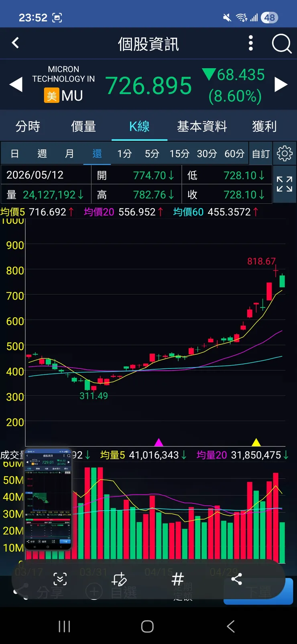Tap the 726.895 current price
This screenshot has width=297, height=644.
[148, 86]
